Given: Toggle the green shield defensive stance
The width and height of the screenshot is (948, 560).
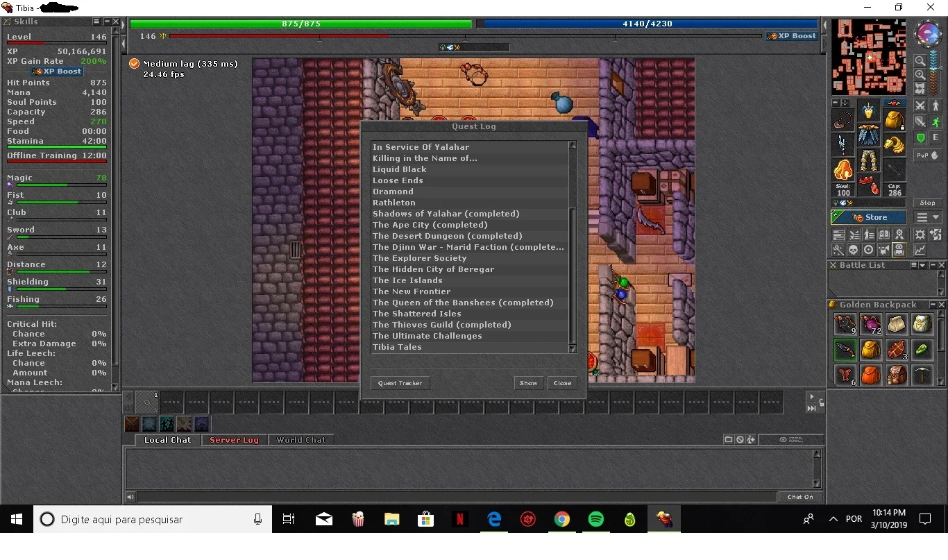Looking at the screenshot, I should pos(920,137).
